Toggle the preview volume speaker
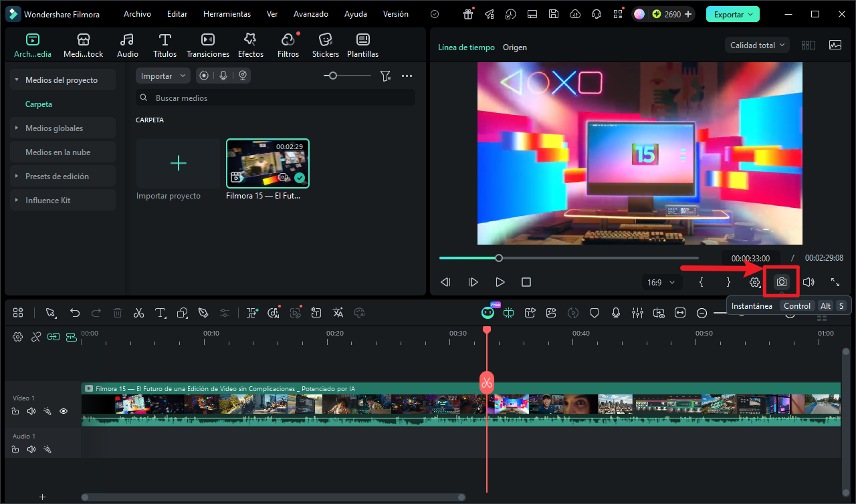Screen dimensions: 856x504 click(809, 282)
